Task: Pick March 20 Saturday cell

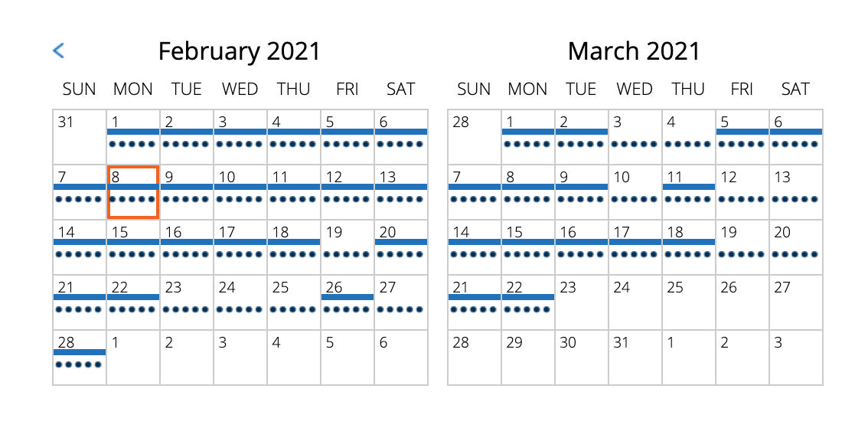Action: [x=796, y=247]
